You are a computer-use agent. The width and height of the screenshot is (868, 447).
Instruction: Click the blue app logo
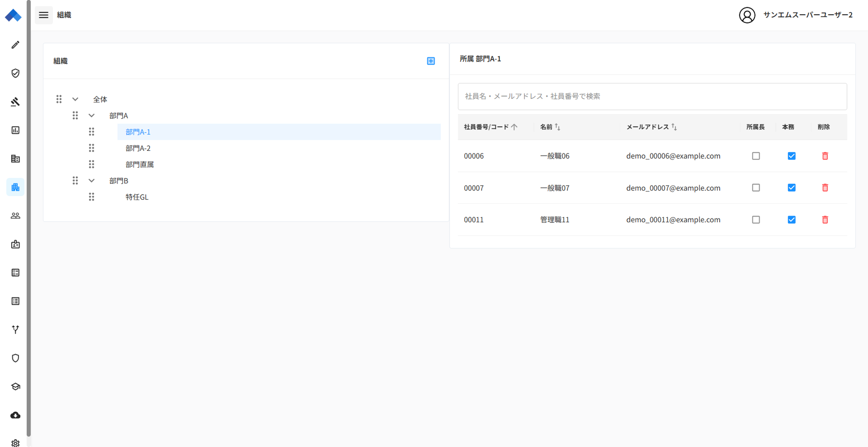[x=13, y=15]
